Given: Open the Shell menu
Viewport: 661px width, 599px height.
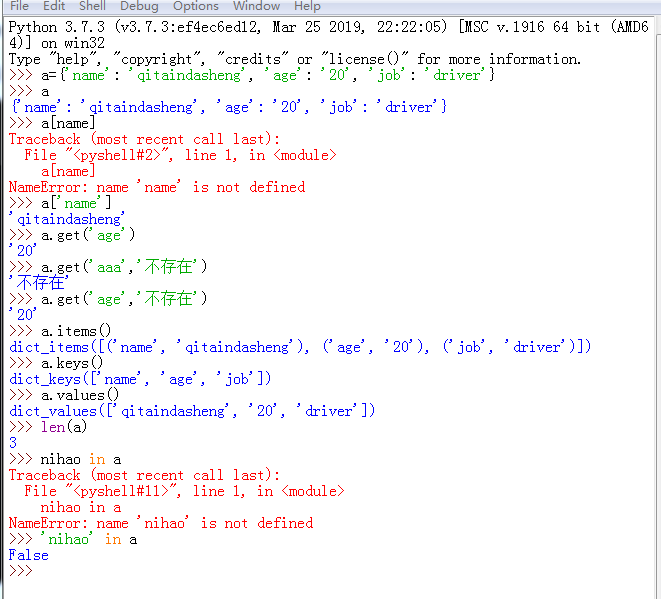Looking at the screenshot, I should 92,6.
